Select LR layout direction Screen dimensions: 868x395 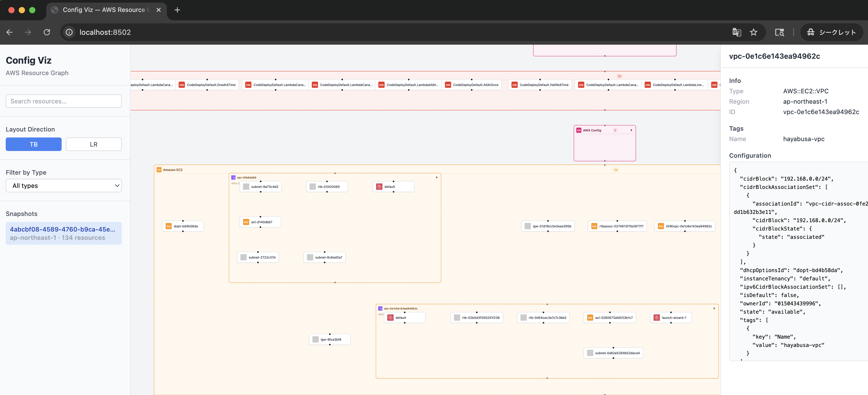pyautogui.click(x=94, y=144)
